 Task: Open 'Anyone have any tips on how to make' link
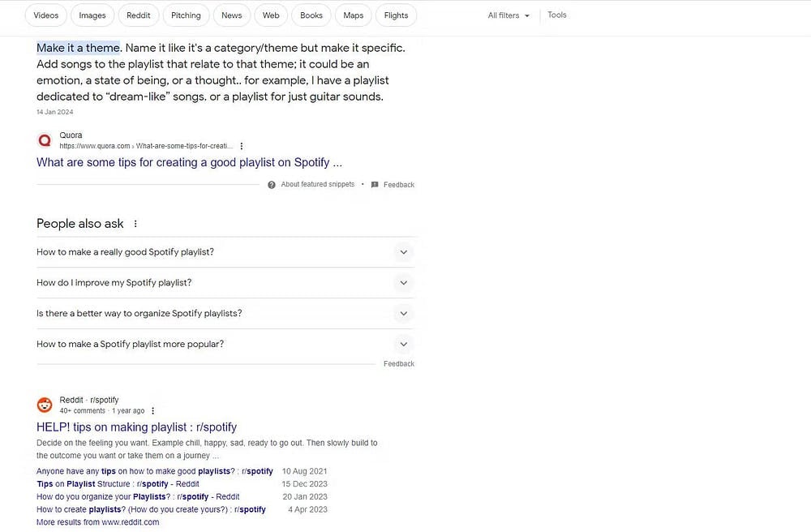click(x=155, y=471)
